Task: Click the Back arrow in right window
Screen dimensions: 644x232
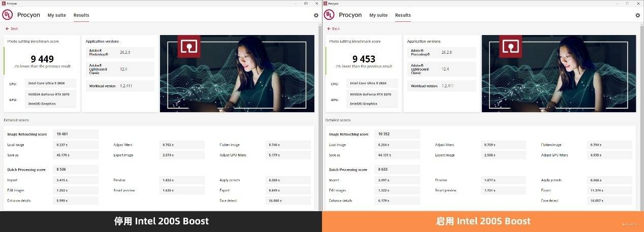Action: click(333, 28)
